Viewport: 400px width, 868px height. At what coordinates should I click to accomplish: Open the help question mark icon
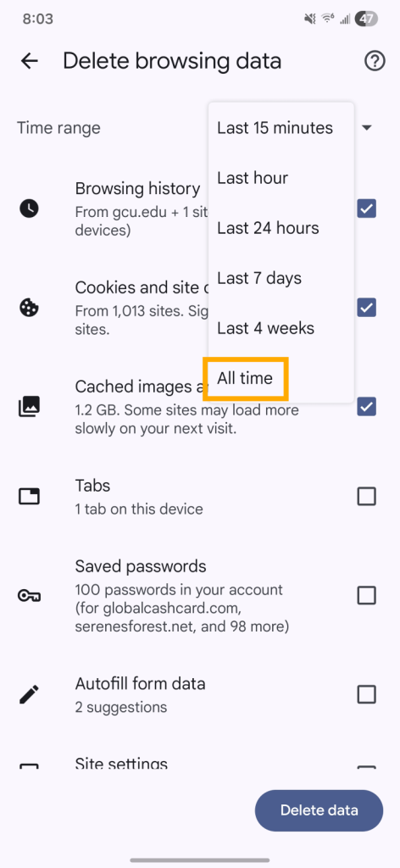(375, 61)
